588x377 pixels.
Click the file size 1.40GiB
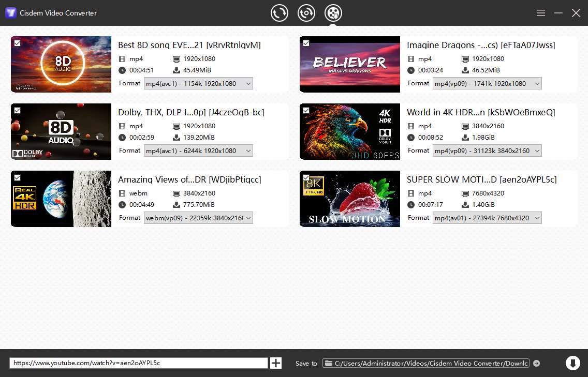coord(483,205)
